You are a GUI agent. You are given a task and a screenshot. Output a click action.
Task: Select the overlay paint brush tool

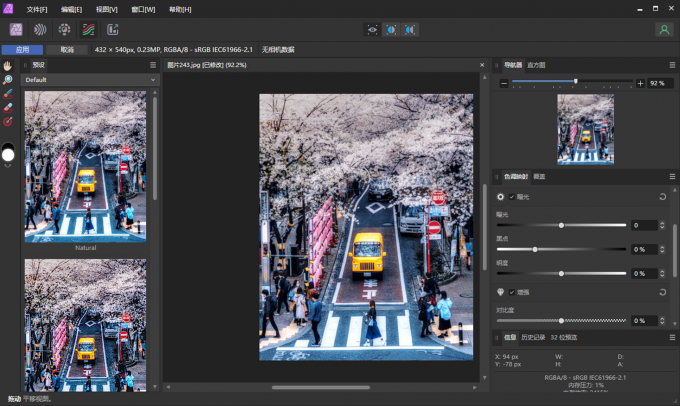click(x=8, y=94)
